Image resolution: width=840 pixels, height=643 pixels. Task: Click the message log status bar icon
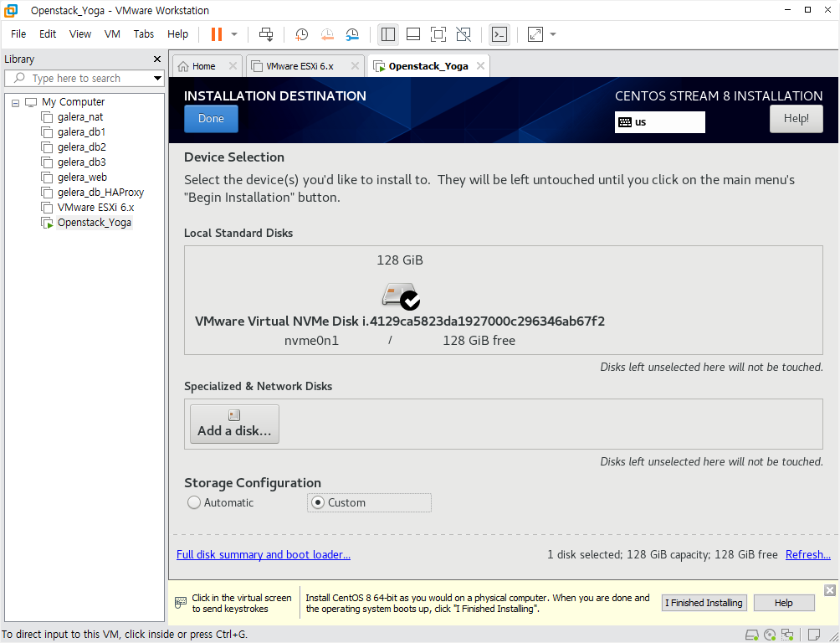point(814,635)
